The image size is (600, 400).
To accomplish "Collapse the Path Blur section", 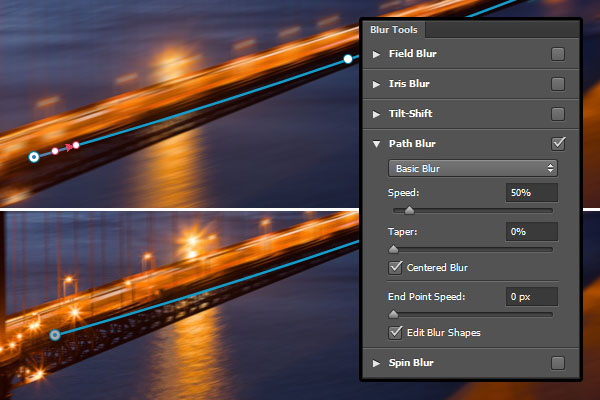I will [x=377, y=144].
